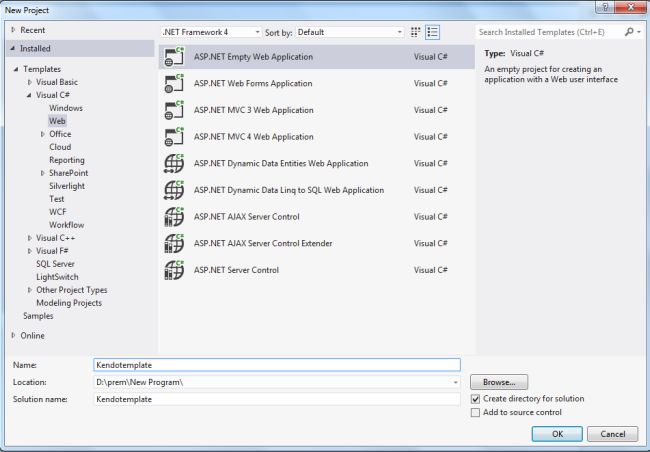650x452 pixels.
Task: Click the Help question mark button
Action: pos(605,7)
